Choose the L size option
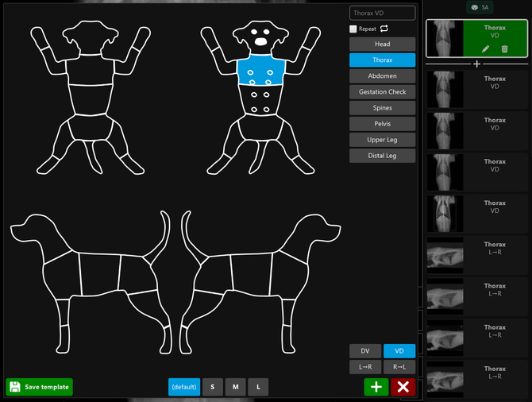 click(x=258, y=387)
